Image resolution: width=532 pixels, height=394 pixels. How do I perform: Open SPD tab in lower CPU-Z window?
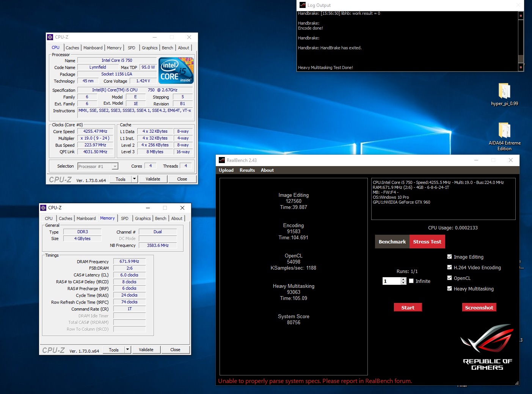(125, 218)
